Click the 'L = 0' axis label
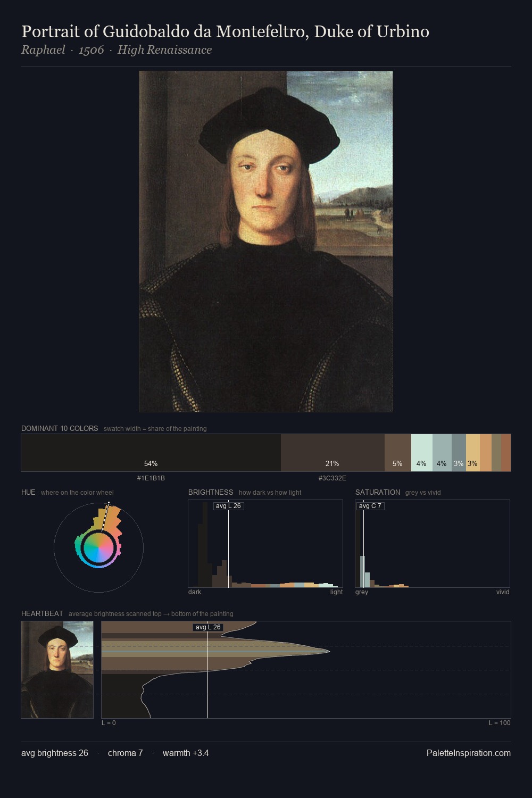The width and height of the screenshot is (532, 798). coord(109,723)
